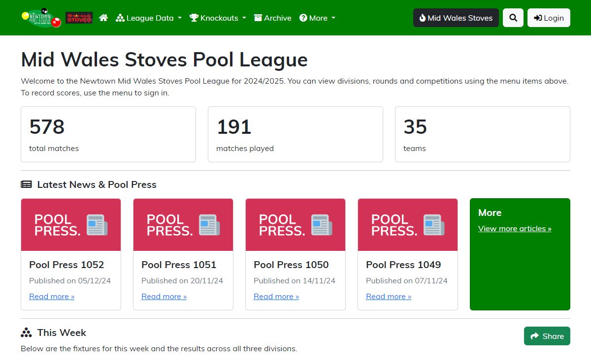Screen dimensions: 591x364
Task: Click the pool balls icon beside This Week
Action: 26,333
